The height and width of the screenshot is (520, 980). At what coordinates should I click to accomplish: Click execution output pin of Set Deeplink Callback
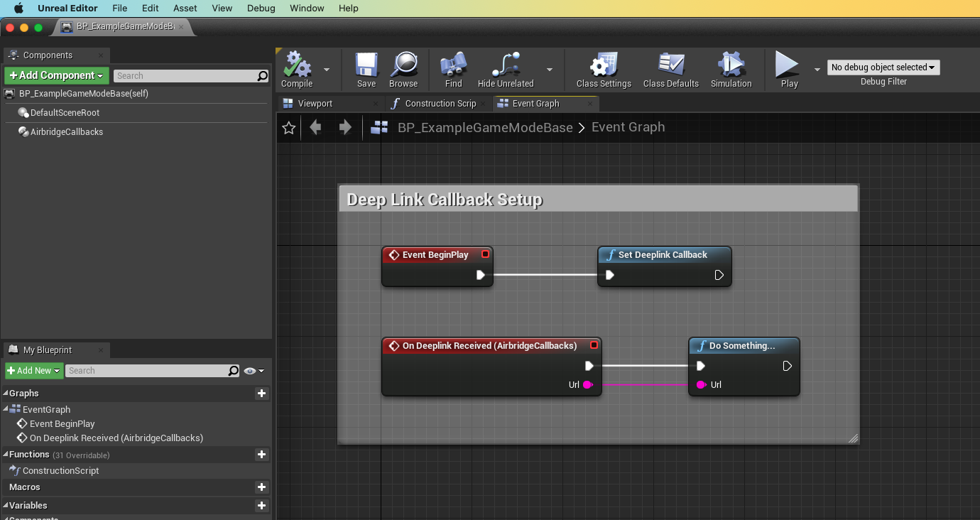719,275
